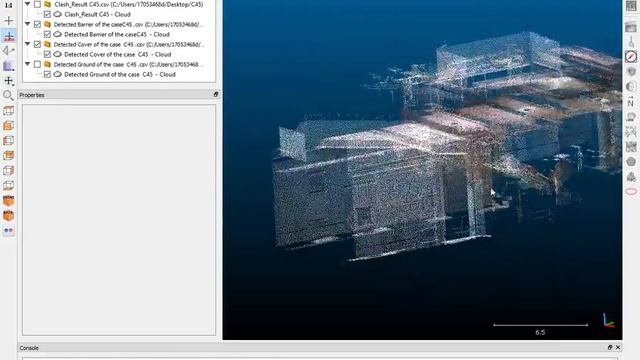Toggle Detected Barrier of the caseC45 - Cloud checkbox
Viewport: 640px width, 360px height.
(47, 34)
